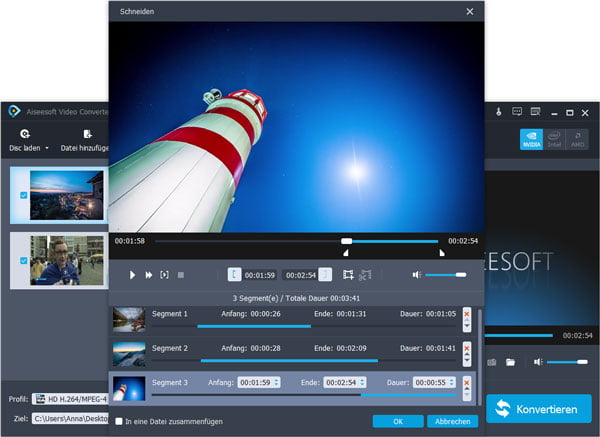Click the new segment film-strip icon
Screen dimensions: 600x437
(348, 274)
